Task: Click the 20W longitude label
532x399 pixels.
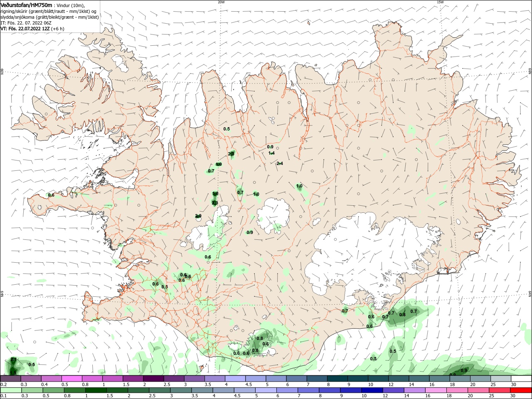Action: (x=221, y=2)
